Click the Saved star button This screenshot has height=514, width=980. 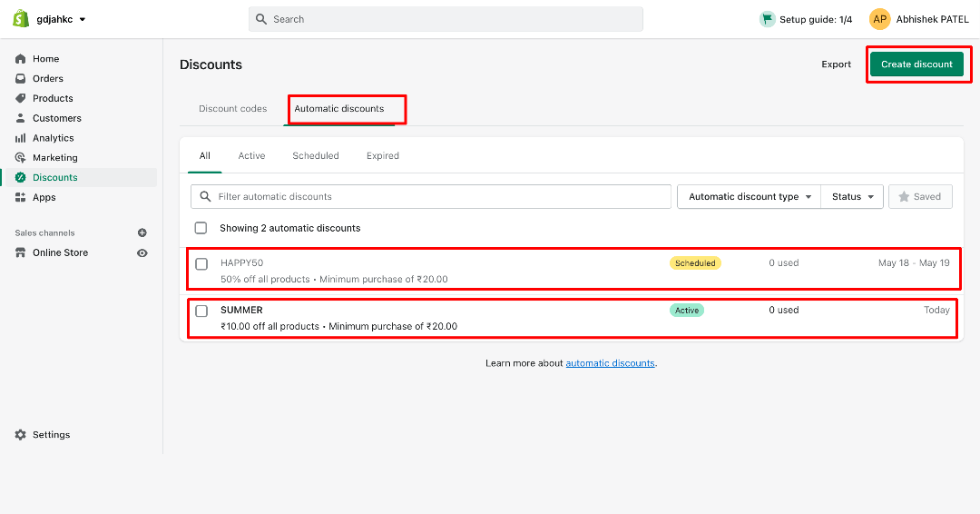[x=920, y=196]
